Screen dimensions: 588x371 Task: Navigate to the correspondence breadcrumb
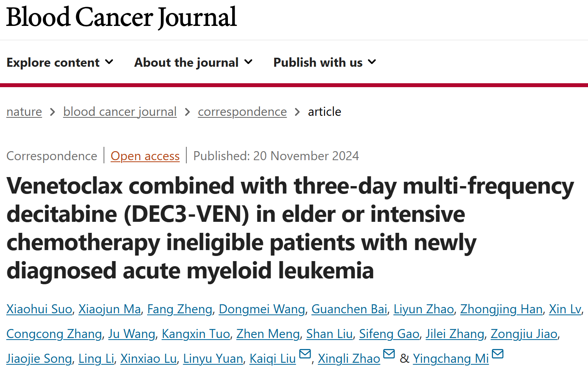pyautogui.click(x=242, y=112)
